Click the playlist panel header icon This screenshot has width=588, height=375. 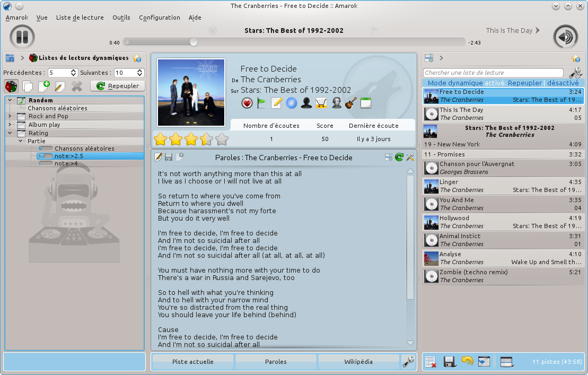coord(429,58)
